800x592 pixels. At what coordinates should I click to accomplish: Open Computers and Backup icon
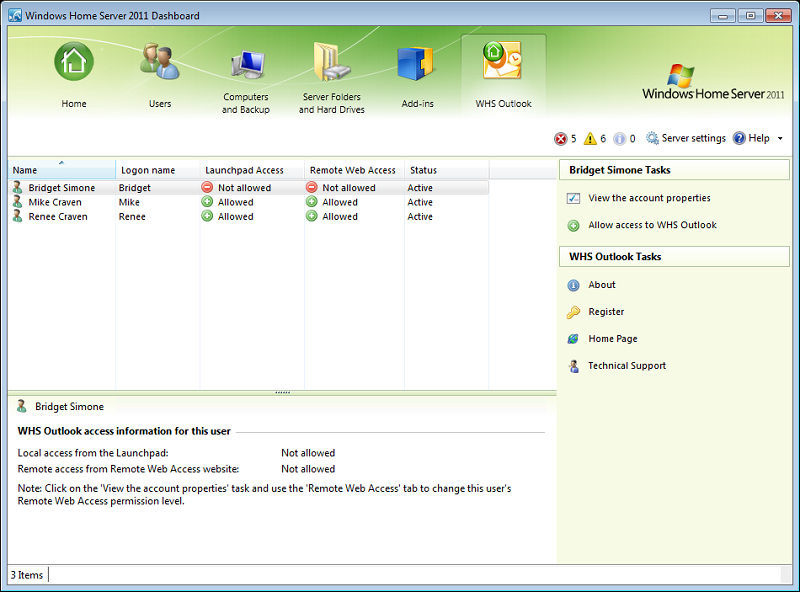point(248,65)
